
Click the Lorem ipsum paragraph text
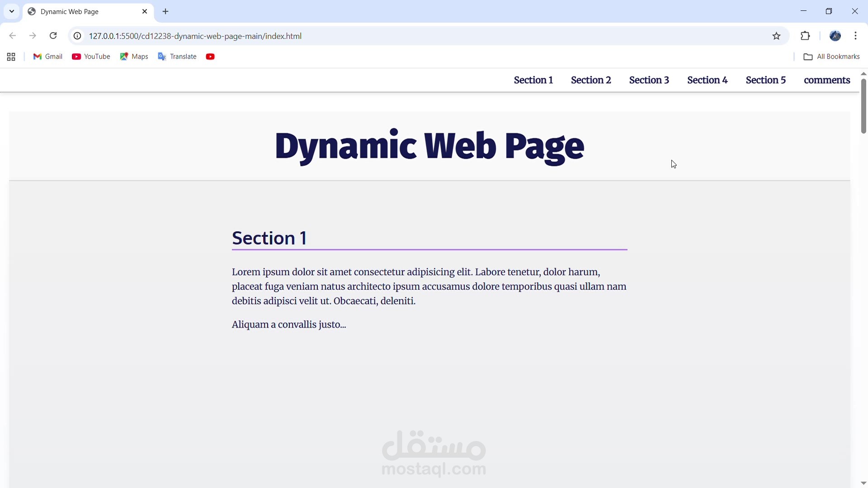[x=429, y=286]
